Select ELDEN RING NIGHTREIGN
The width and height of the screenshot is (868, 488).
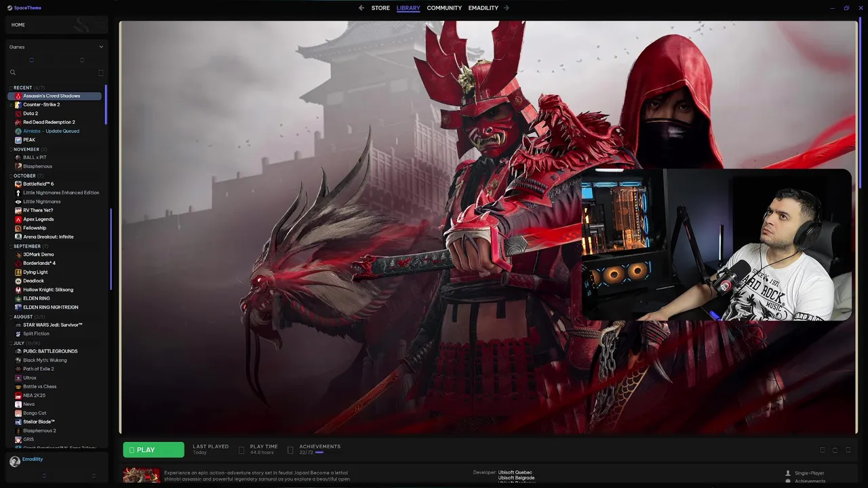(x=51, y=308)
